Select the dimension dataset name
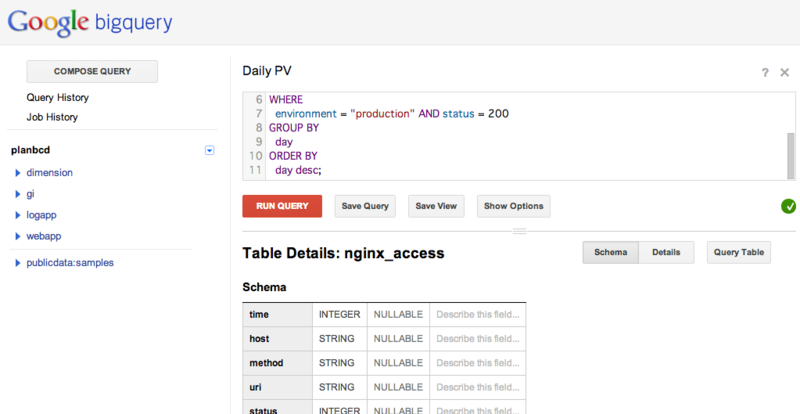 coord(49,173)
